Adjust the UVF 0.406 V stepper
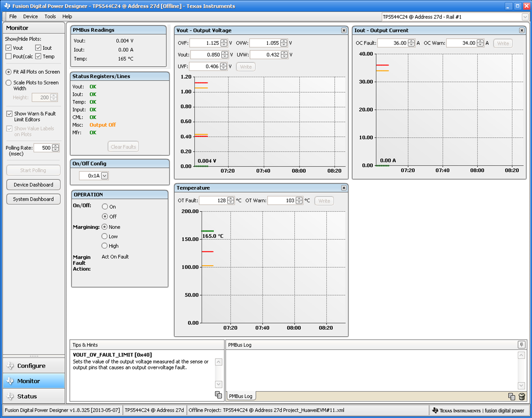This screenshot has width=532, height=418. 223,66
